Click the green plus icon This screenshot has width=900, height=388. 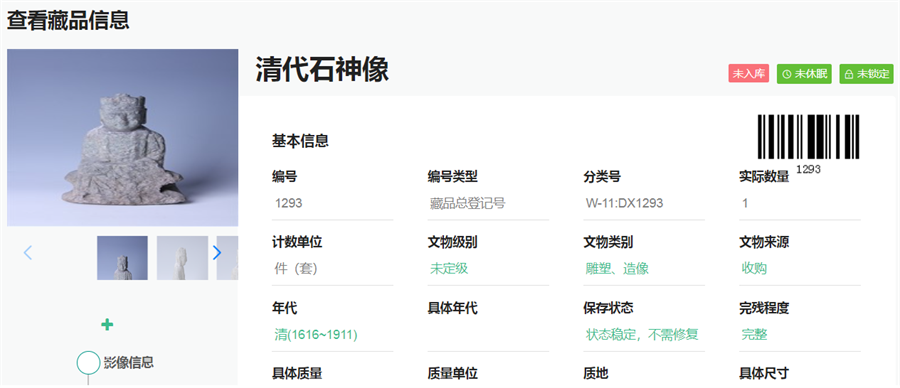(x=107, y=325)
